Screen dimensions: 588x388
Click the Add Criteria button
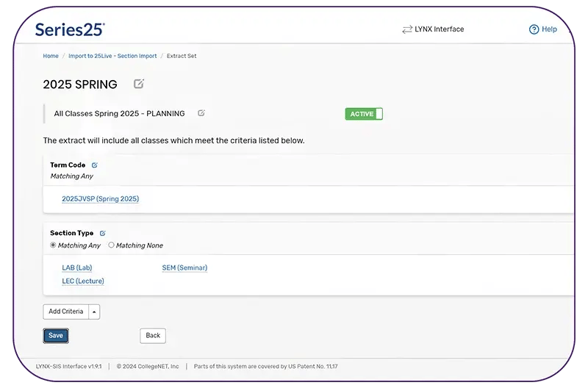point(66,312)
